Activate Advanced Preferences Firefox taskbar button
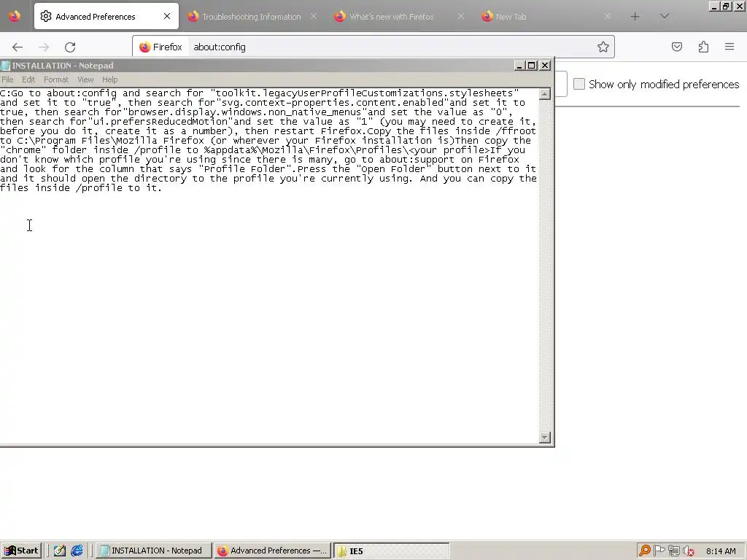Viewport: 747px width, 560px height. [x=272, y=551]
